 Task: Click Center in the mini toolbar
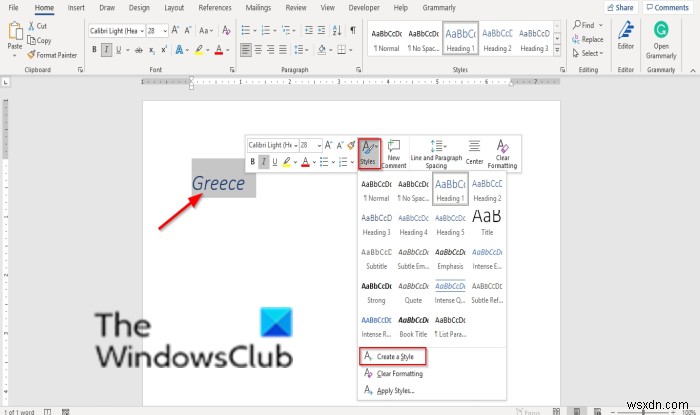point(474,152)
